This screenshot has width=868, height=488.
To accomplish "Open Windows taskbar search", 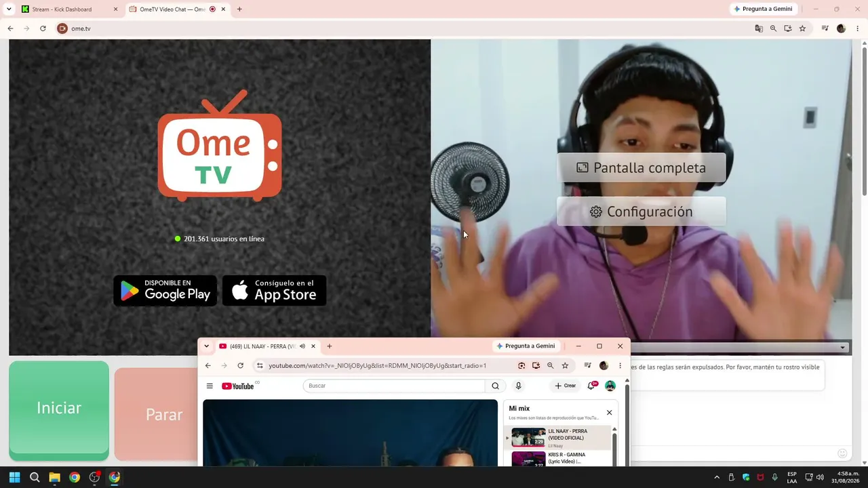I will coord(35,477).
